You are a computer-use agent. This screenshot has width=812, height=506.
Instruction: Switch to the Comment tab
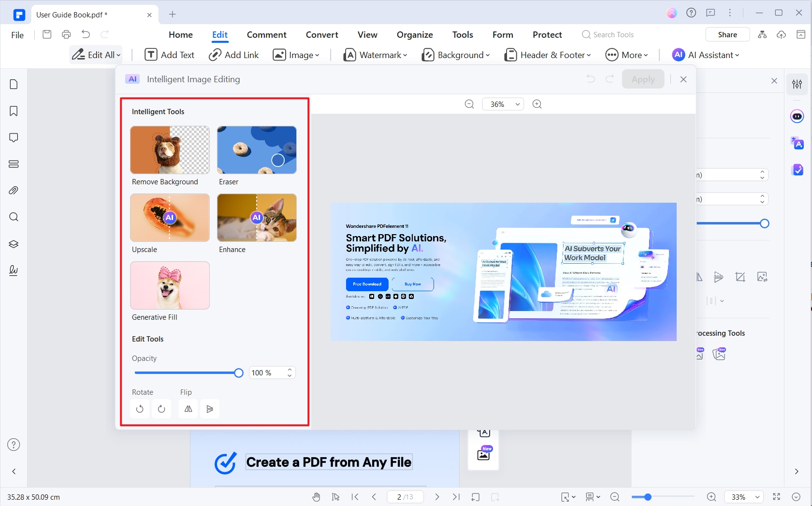(x=267, y=35)
